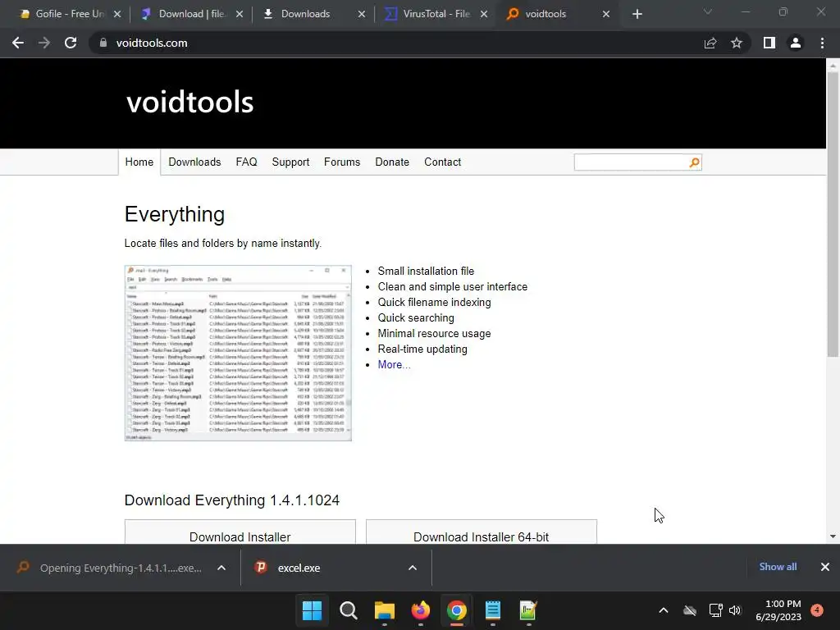Open the Chrome profile menu
Screen dimensions: 840x630
(x=796, y=43)
